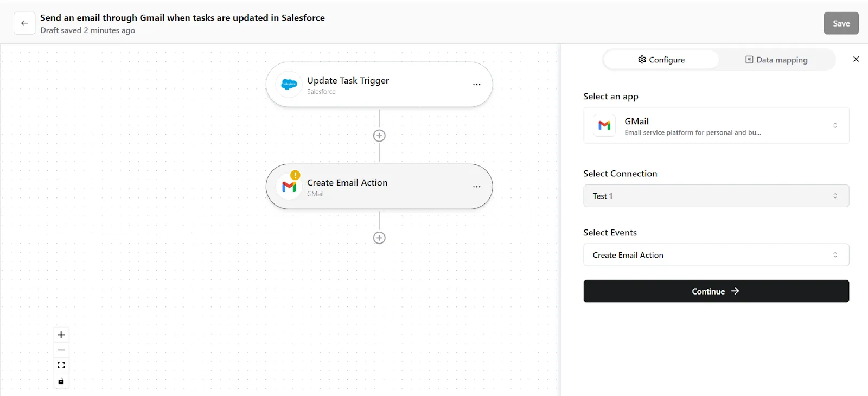Add a step after Create Email Action
The width and height of the screenshot is (868, 396).
pos(379,238)
